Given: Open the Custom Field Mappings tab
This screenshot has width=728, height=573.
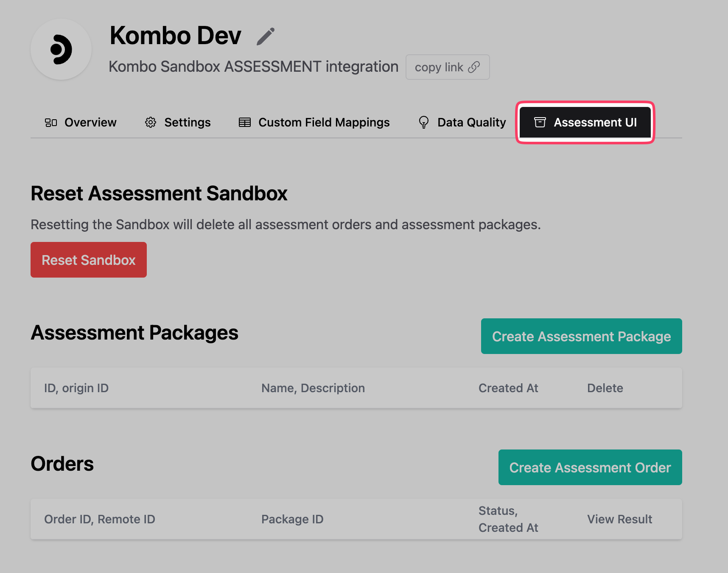Looking at the screenshot, I should tap(314, 122).
